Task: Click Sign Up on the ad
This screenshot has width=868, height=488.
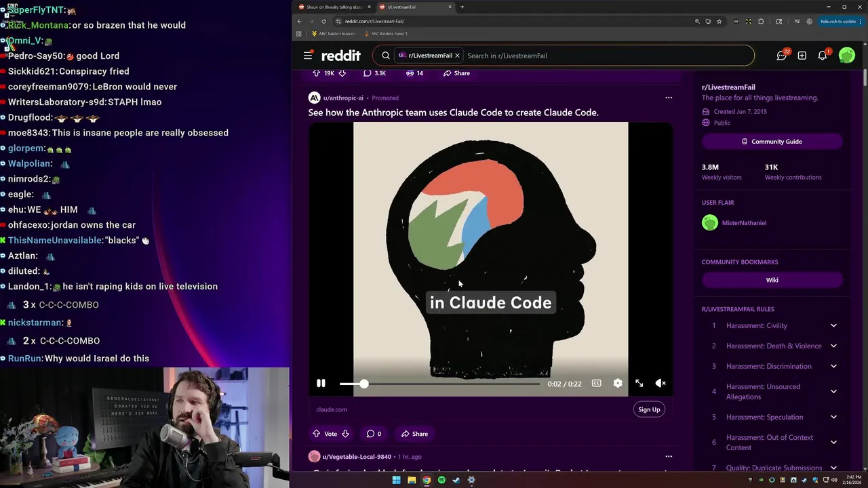Action: (649, 409)
